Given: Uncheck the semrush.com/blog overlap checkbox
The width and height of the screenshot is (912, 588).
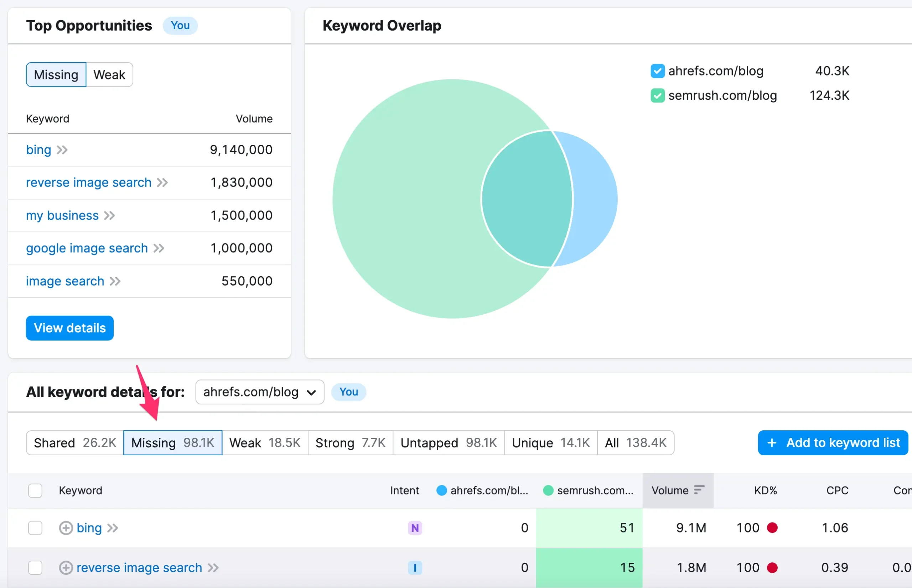Looking at the screenshot, I should click(657, 95).
